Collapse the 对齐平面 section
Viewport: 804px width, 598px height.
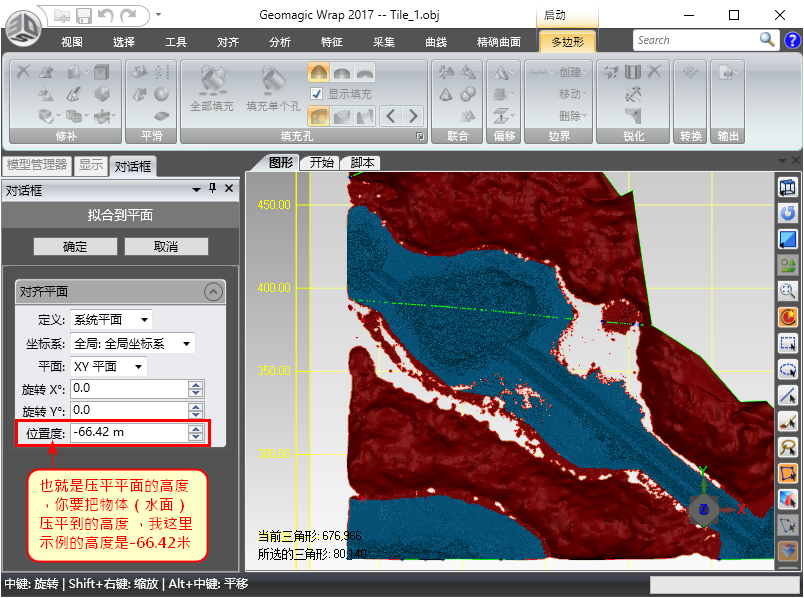coord(212,292)
